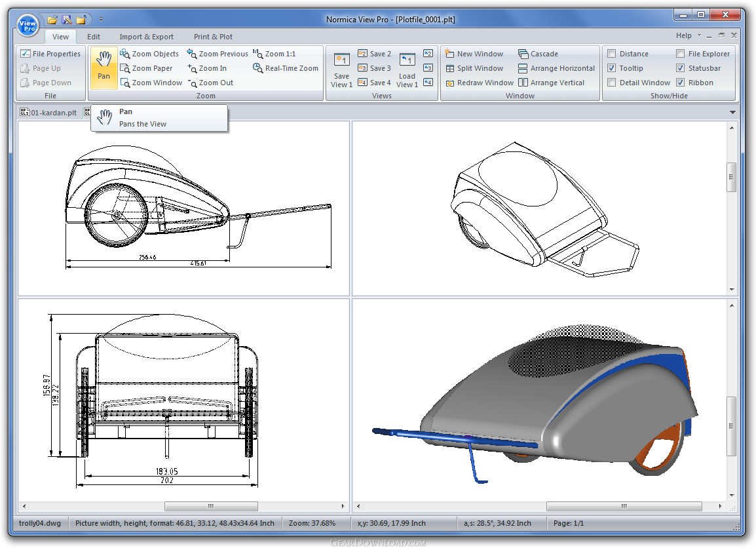Expand the Help dropdown arrow
The width and height of the screenshot is (756, 548).
[699, 35]
